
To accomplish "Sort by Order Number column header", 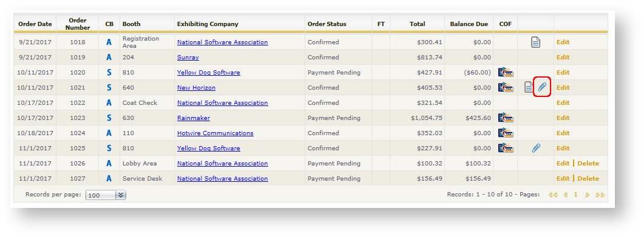I will coord(78,24).
